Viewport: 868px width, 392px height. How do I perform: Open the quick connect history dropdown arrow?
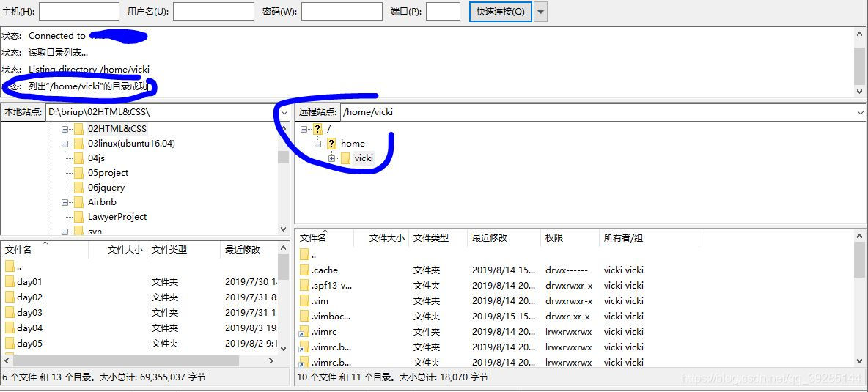[540, 12]
